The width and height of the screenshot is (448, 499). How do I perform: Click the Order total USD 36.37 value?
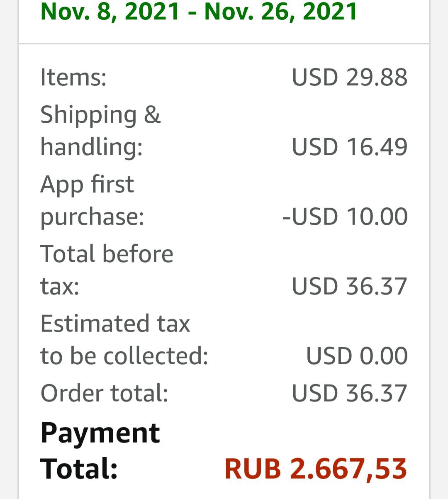click(x=350, y=393)
